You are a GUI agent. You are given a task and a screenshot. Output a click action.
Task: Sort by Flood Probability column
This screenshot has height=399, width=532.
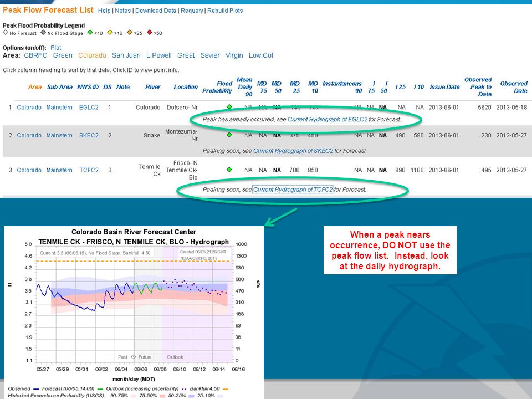pyautogui.click(x=217, y=87)
